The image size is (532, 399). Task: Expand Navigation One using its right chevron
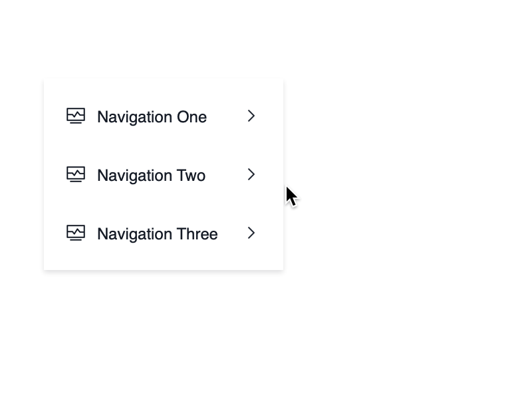[x=251, y=116]
